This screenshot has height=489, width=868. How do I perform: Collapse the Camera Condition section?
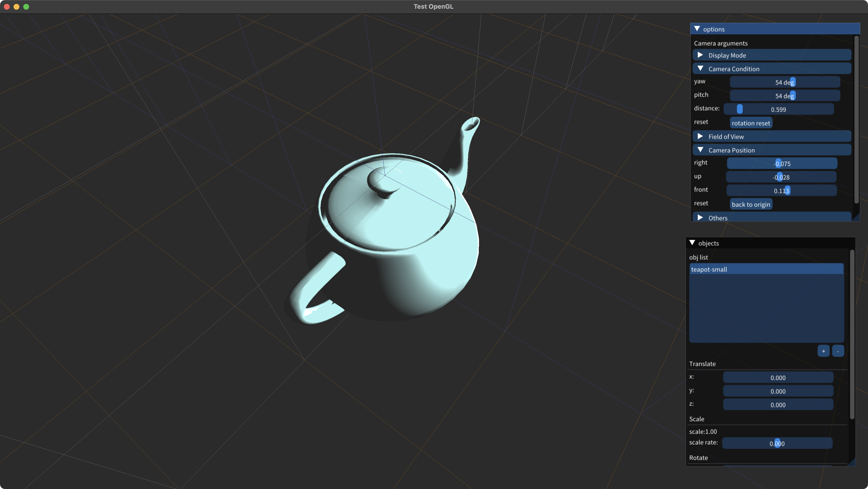pyautogui.click(x=700, y=68)
